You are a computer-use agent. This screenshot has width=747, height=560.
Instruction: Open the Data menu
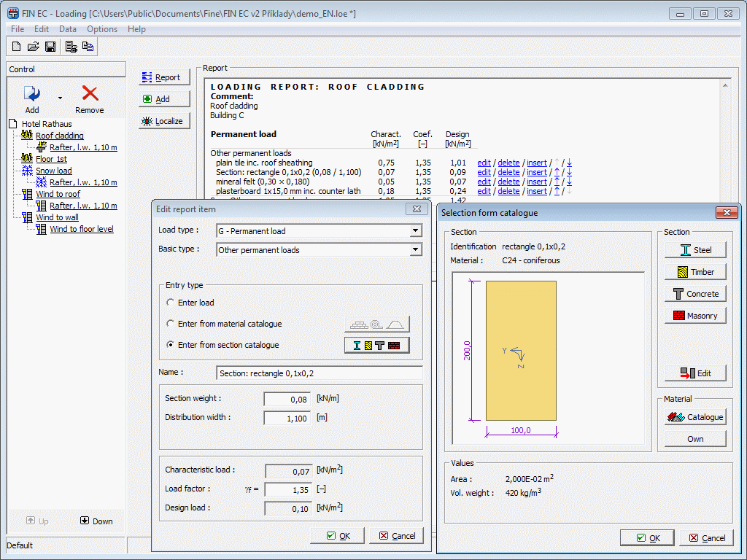(x=68, y=29)
